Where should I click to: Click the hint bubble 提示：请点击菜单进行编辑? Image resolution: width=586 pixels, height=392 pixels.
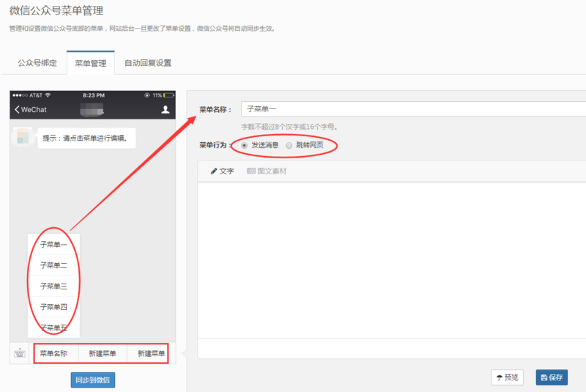tap(86, 138)
